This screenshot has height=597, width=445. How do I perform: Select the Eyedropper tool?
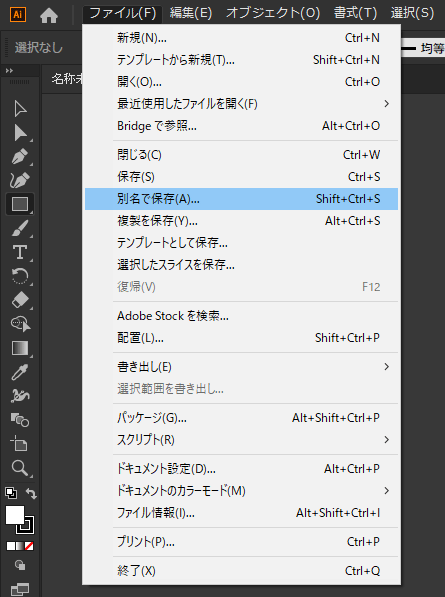point(20,372)
